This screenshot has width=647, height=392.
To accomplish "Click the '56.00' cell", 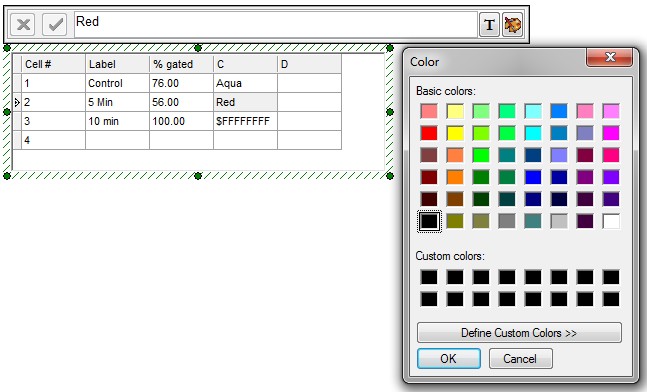I will coord(181,102).
